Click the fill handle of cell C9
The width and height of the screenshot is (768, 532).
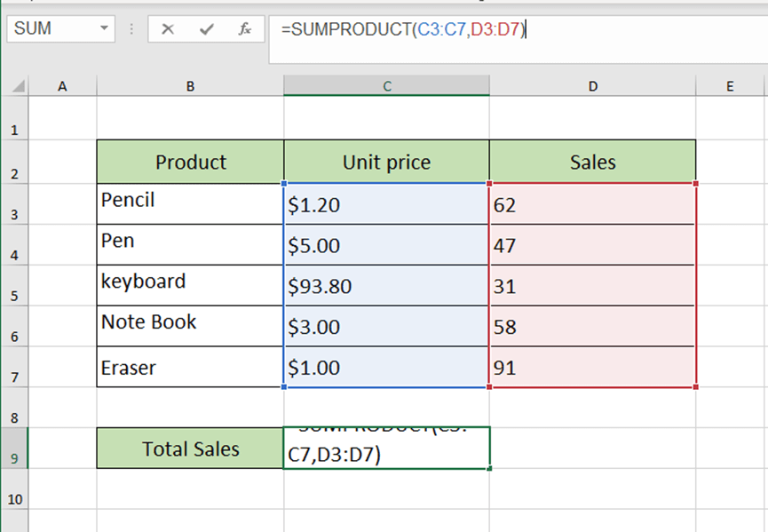(489, 469)
